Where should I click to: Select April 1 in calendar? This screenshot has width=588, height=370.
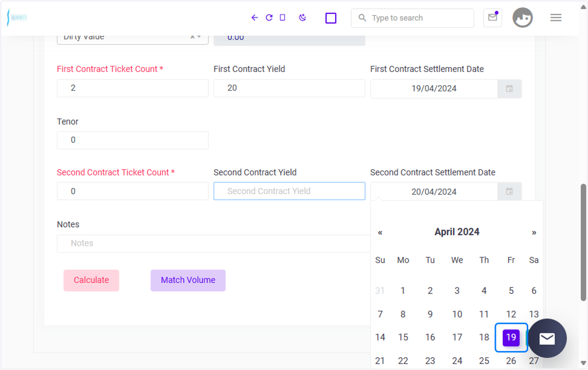pyautogui.click(x=403, y=291)
